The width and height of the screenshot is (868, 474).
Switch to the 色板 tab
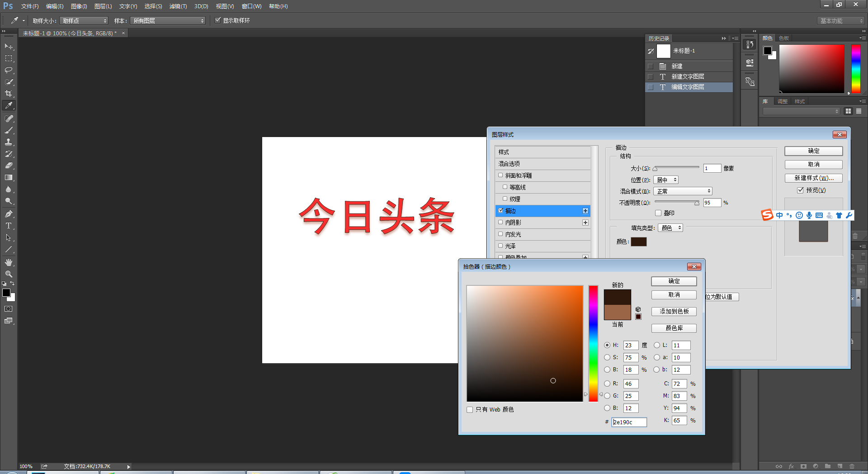pyautogui.click(x=784, y=38)
